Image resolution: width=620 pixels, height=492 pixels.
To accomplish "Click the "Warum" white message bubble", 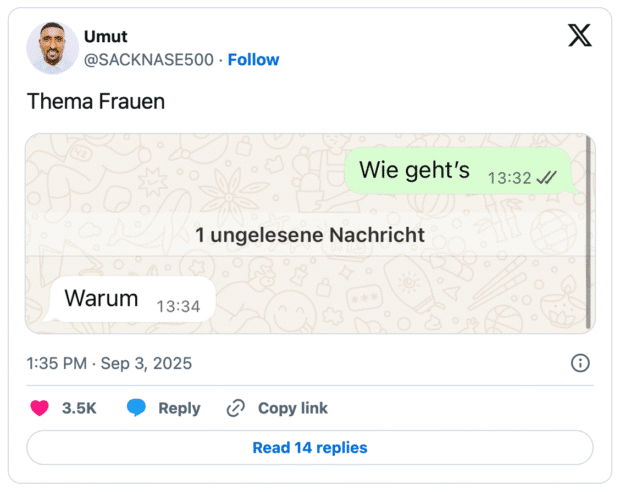I will (x=132, y=300).
